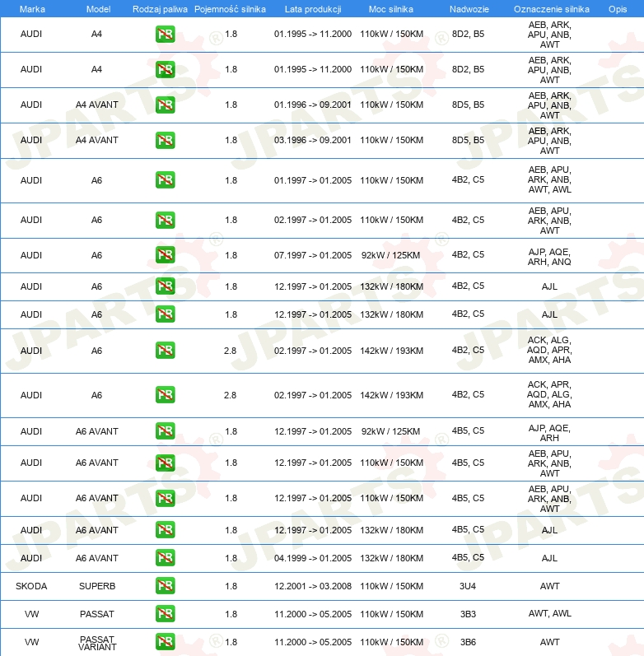644x656 pixels.
Task: Click 142kW / 193KM in 'ACK, APR' row
Action: click(x=391, y=395)
